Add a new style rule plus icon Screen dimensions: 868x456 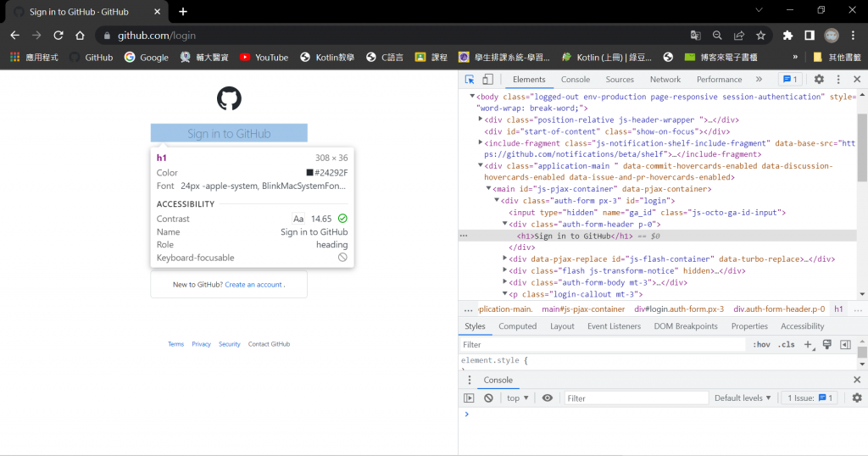pos(808,344)
